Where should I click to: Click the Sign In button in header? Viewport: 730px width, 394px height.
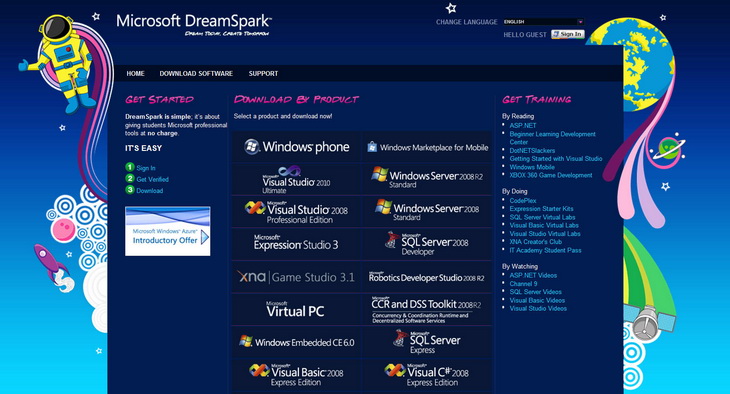click(x=568, y=34)
